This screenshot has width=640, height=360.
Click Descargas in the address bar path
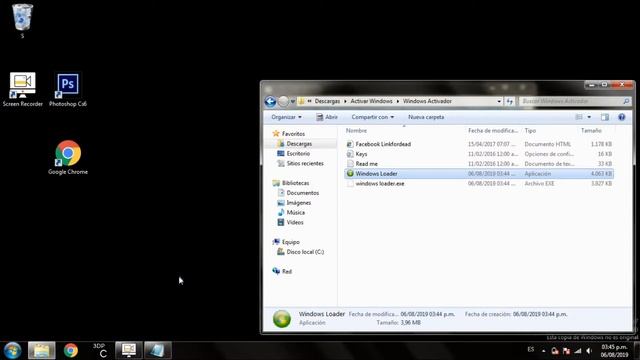[327, 101]
